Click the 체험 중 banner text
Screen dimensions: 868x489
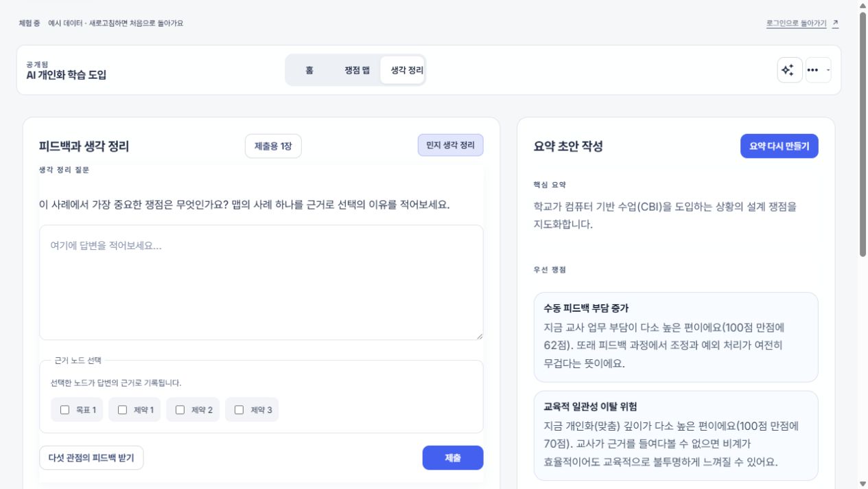click(30, 23)
